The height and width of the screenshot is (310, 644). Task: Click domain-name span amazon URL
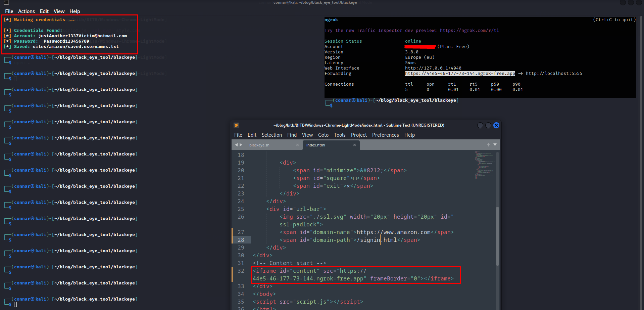click(x=393, y=232)
